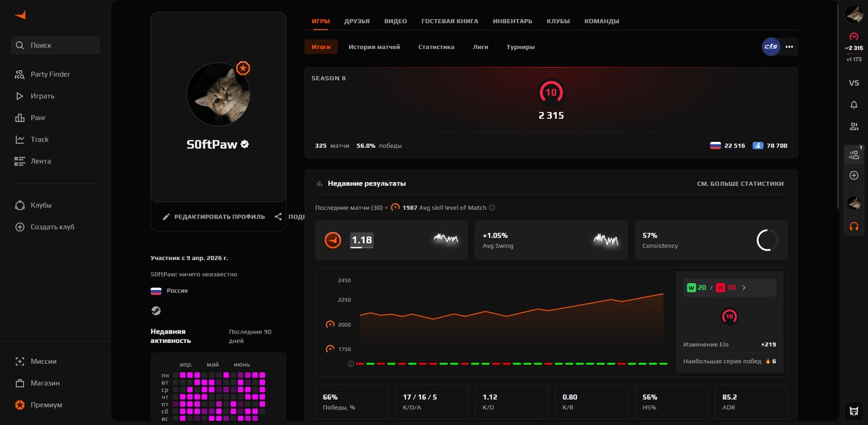Click the VS icon in right bar

854,83
